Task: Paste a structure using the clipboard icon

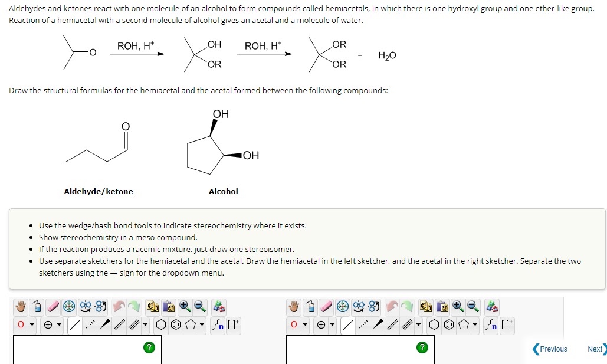Action: point(168,307)
